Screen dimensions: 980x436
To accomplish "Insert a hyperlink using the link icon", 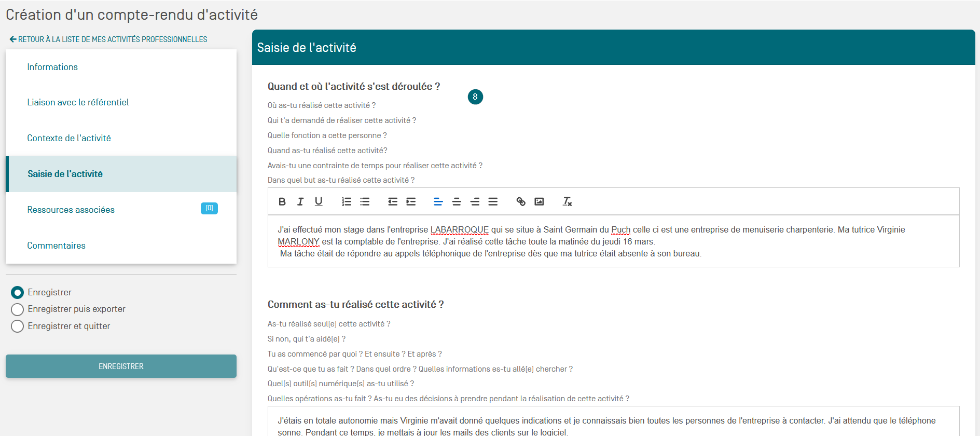I will click(521, 201).
